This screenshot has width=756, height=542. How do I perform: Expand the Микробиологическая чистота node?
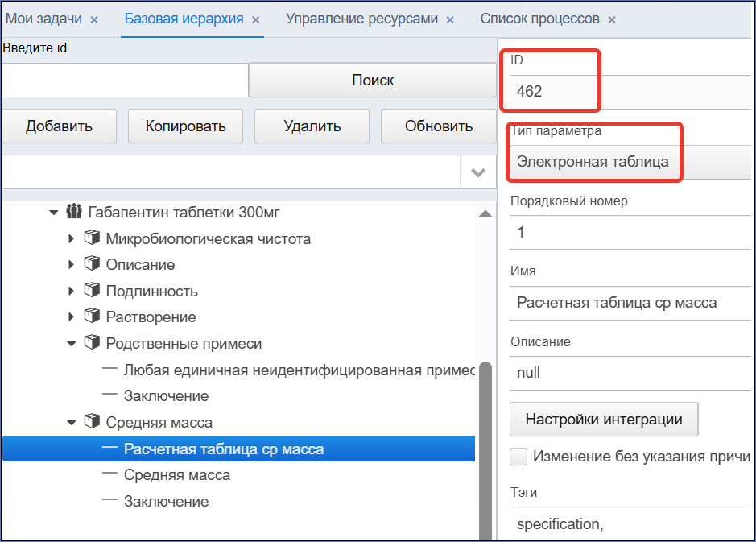point(72,238)
